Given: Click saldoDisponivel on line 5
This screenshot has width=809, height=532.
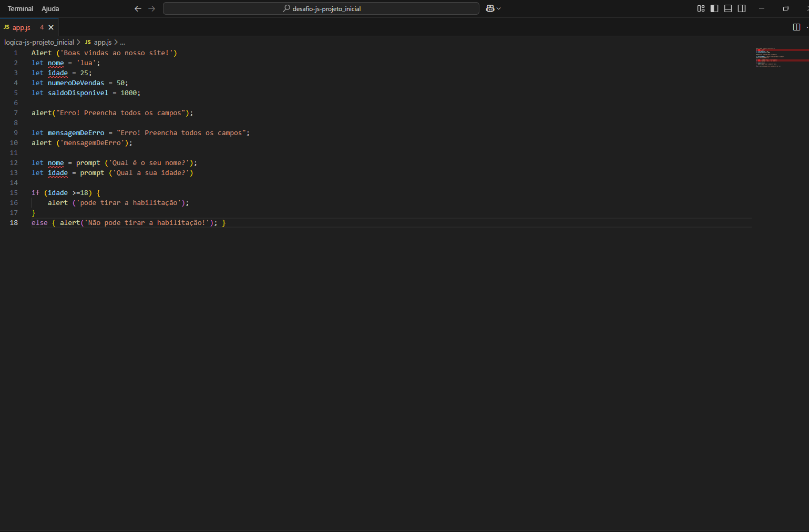Looking at the screenshot, I should (x=78, y=93).
